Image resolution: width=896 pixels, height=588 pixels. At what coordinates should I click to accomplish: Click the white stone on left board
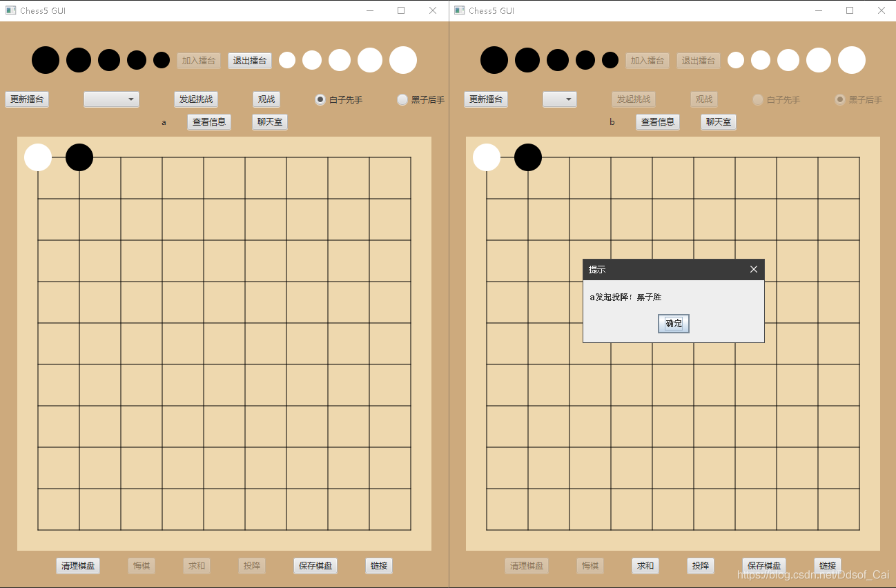coord(38,157)
